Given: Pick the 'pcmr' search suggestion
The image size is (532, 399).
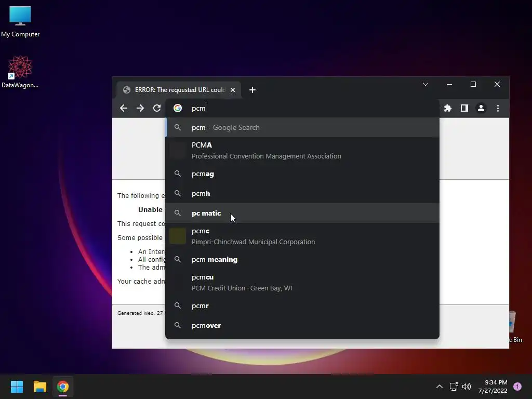Looking at the screenshot, I should click(302, 305).
